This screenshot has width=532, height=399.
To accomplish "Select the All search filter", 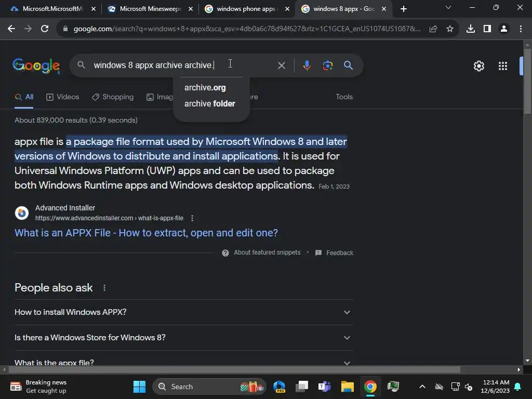I will tap(24, 97).
